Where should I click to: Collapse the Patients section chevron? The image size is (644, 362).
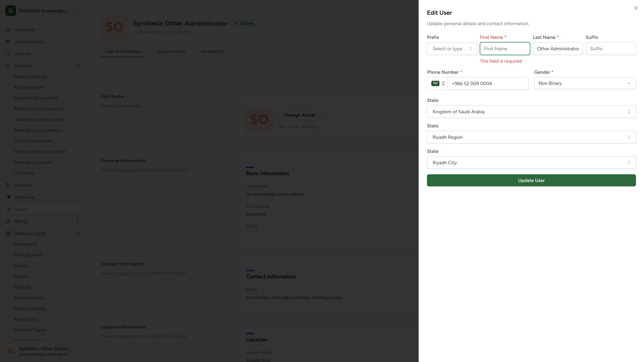click(78, 66)
